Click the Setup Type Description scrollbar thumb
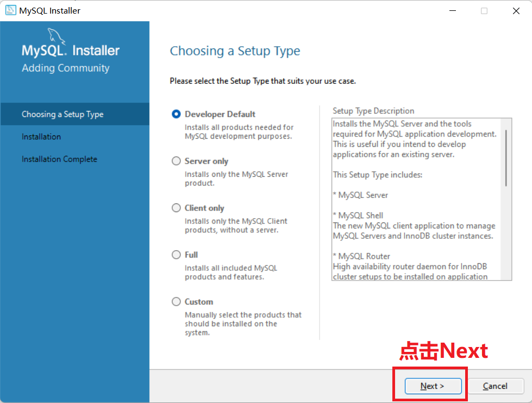Screen dimensions: 532x403 tap(506, 158)
